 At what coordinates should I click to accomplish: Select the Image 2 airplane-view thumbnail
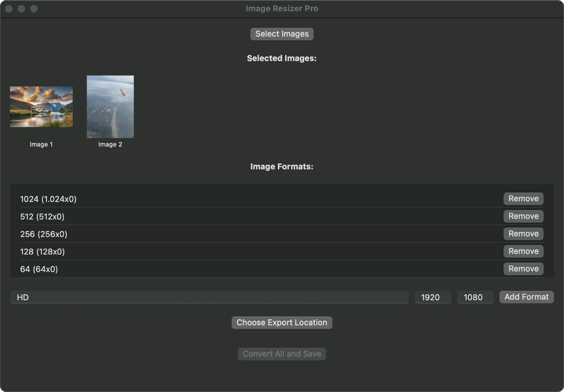coord(110,107)
